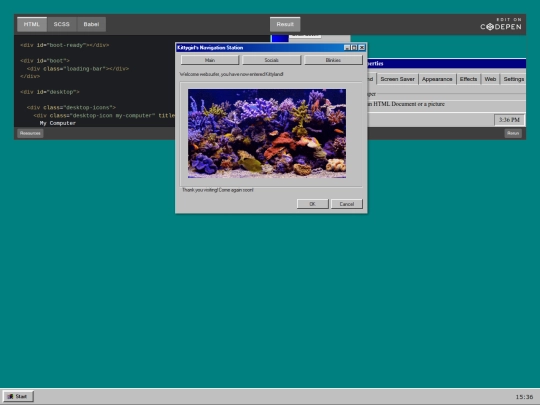Click the Blinkies button in Navigation Station
This screenshot has width=540, height=405.
[x=333, y=60]
